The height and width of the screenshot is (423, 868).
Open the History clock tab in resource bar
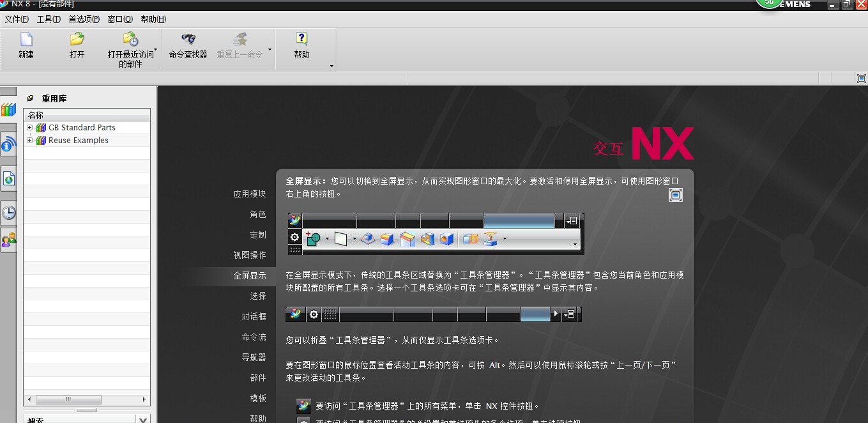[x=8, y=212]
